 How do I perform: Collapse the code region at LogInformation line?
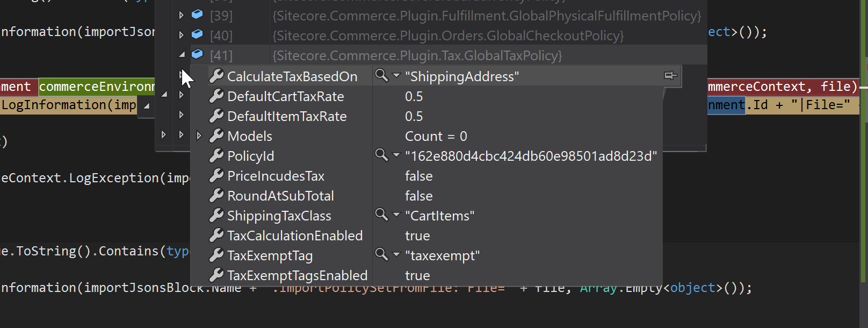coord(146,106)
